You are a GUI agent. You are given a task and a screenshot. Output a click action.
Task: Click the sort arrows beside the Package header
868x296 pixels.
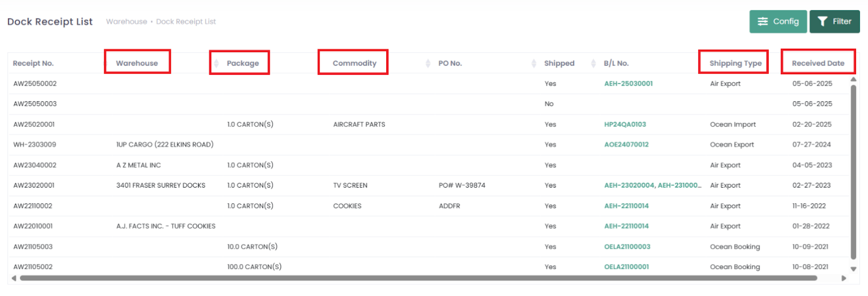[x=216, y=63]
